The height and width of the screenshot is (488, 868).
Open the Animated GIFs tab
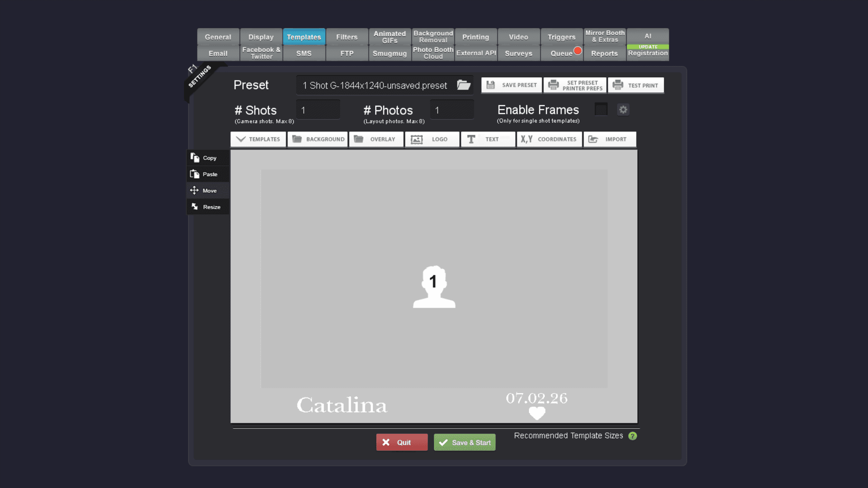[x=390, y=37]
